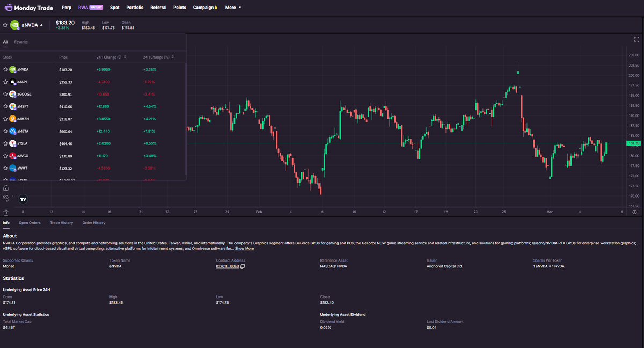
Task: Sort by 24H Change (%) column
Action: coord(158,57)
